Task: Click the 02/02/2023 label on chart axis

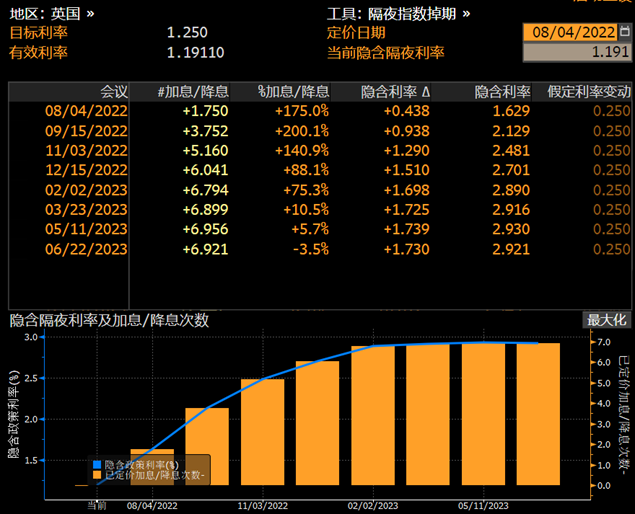Action: (x=365, y=506)
